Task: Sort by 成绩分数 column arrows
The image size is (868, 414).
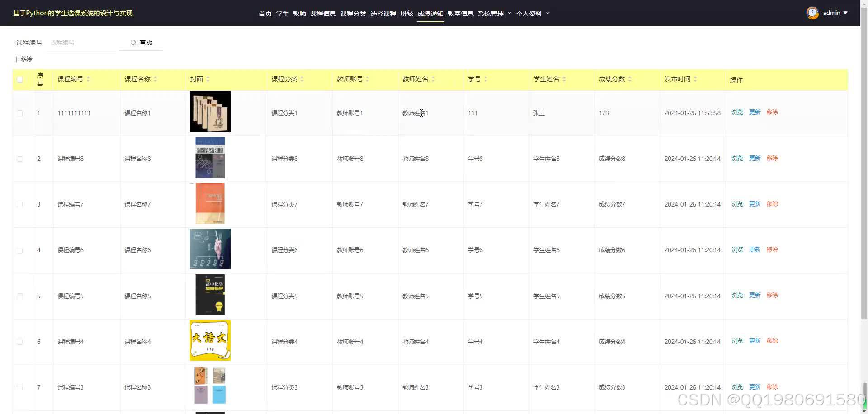Action: (x=630, y=79)
